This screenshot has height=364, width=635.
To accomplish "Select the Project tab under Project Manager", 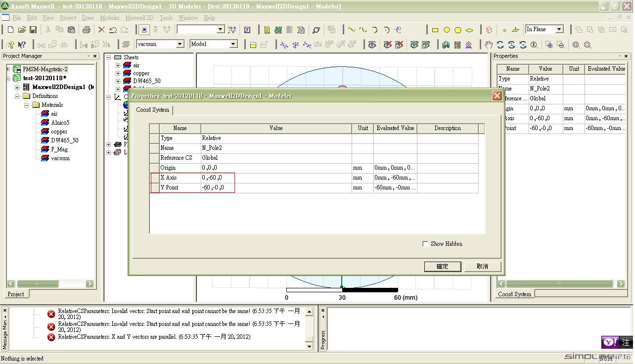I will (x=15, y=294).
